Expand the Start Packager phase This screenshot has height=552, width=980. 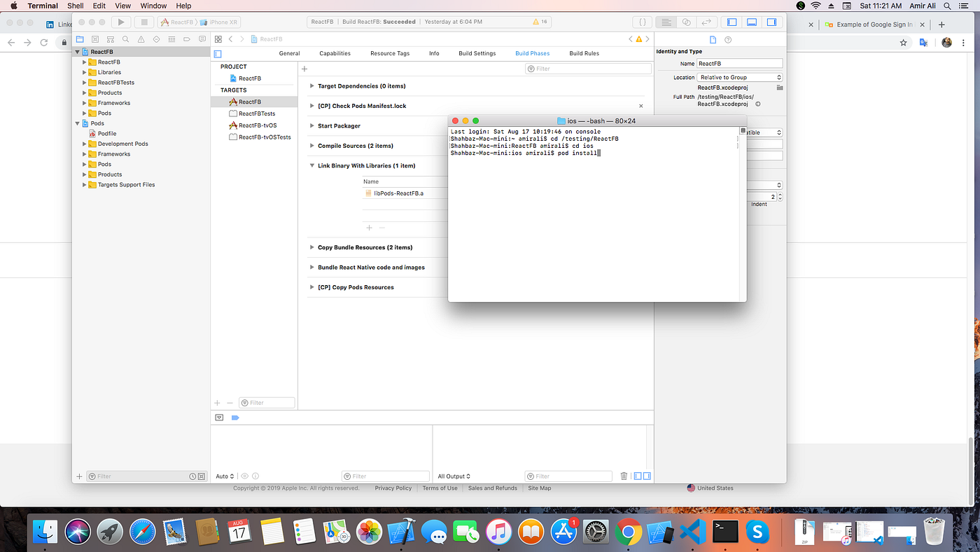click(x=312, y=126)
